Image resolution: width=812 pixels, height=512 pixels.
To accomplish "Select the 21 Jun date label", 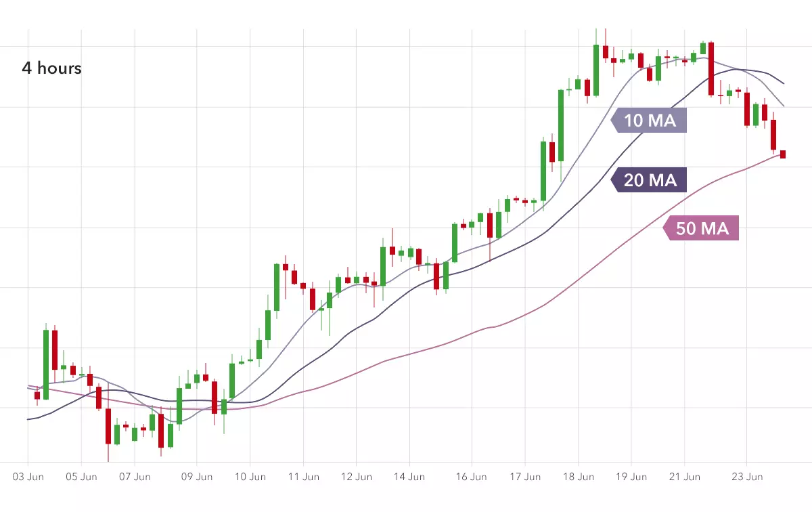I will (x=684, y=477).
